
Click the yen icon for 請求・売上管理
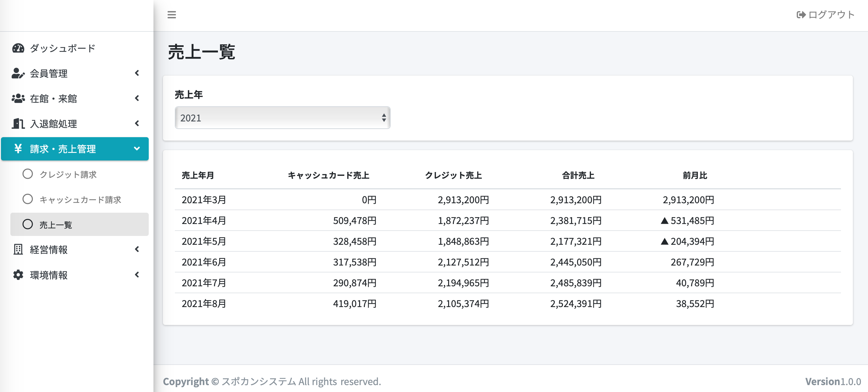pyautogui.click(x=18, y=148)
